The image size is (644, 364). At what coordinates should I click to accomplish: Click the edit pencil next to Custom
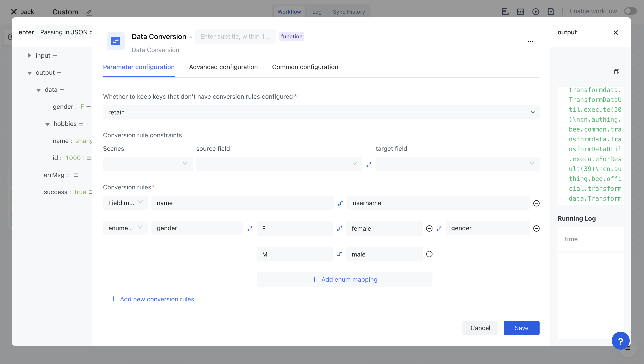pyautogui.click(x=89, y=12)
